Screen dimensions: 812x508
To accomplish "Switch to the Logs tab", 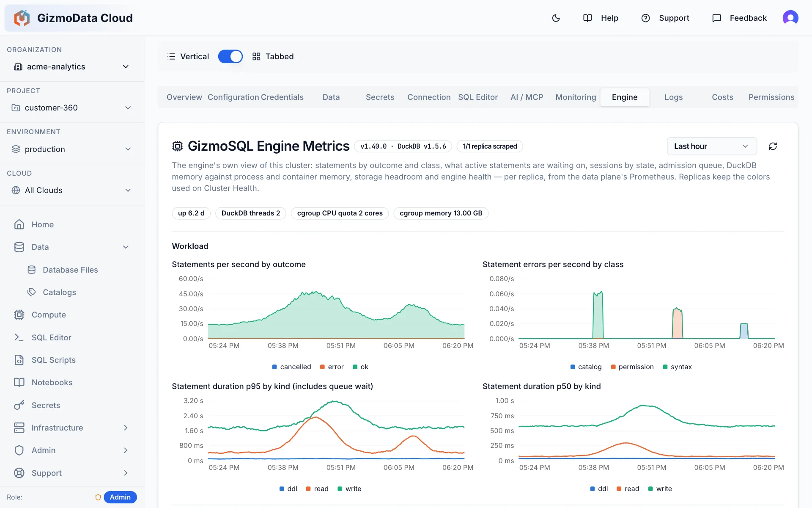I will [673, 97].
